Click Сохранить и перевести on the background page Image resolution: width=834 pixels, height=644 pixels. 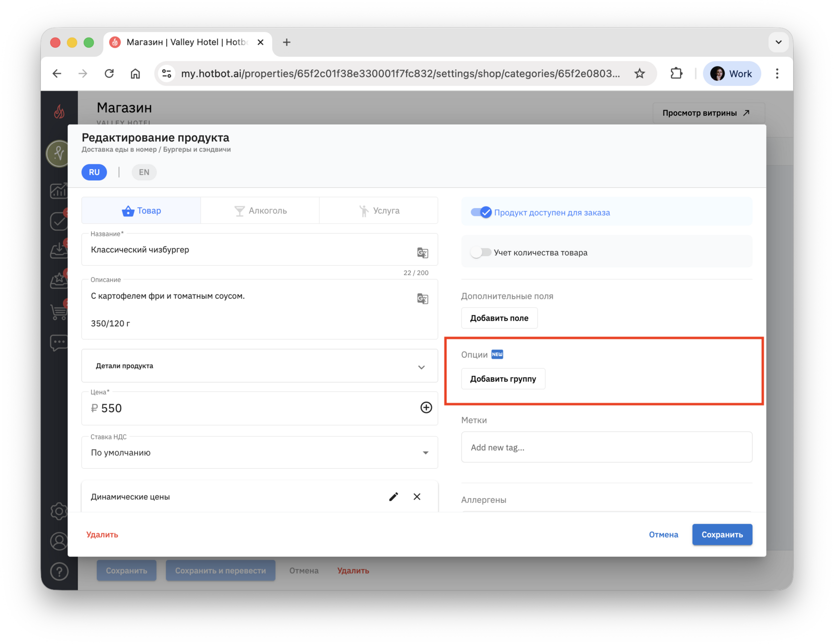[x=220, y=571]
